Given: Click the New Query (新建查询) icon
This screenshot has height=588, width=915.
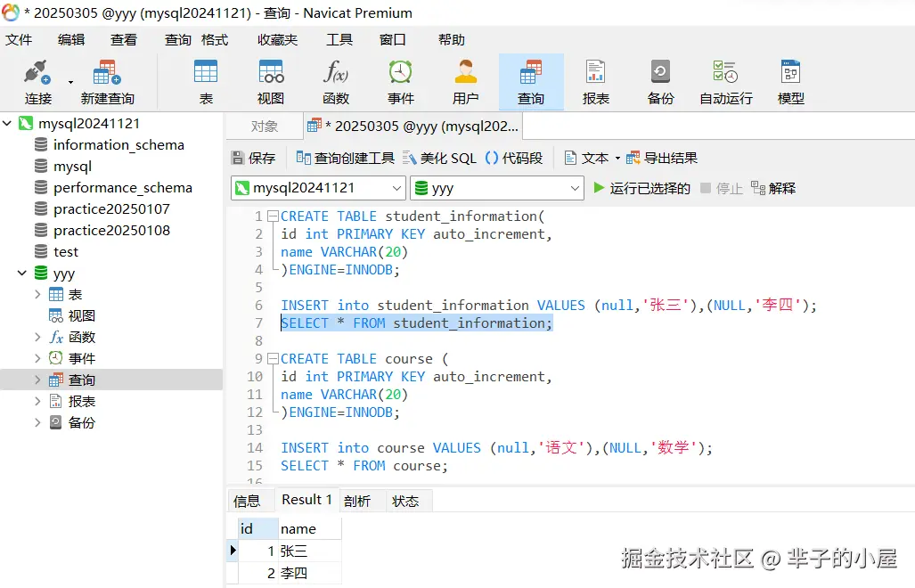Looking at the screenshot, I should point(108,82).
